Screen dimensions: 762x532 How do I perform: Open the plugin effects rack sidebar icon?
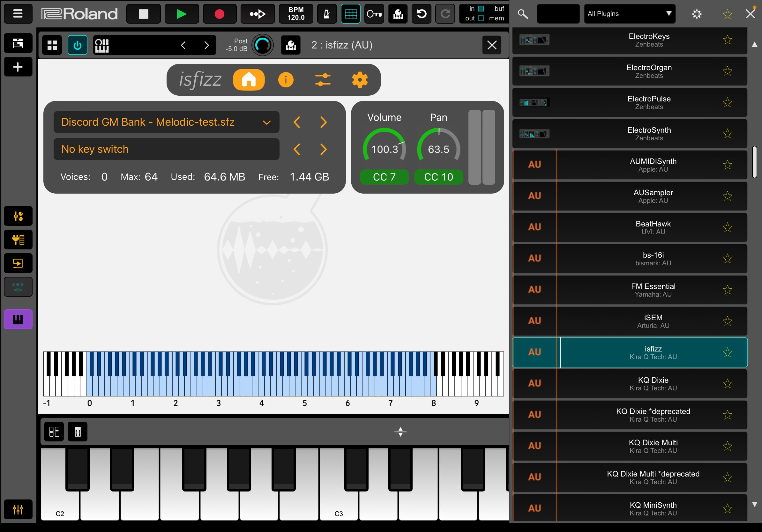[18, 240]
